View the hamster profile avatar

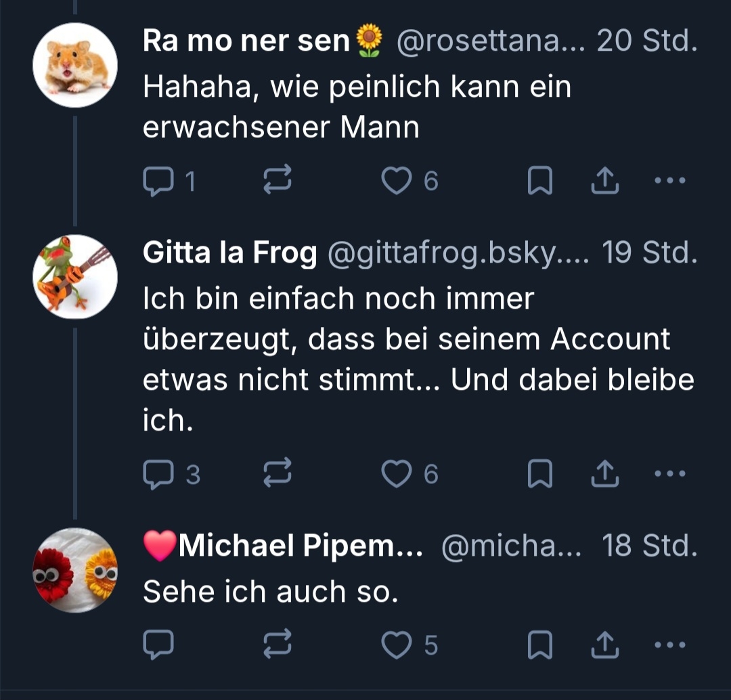point(75,65)
